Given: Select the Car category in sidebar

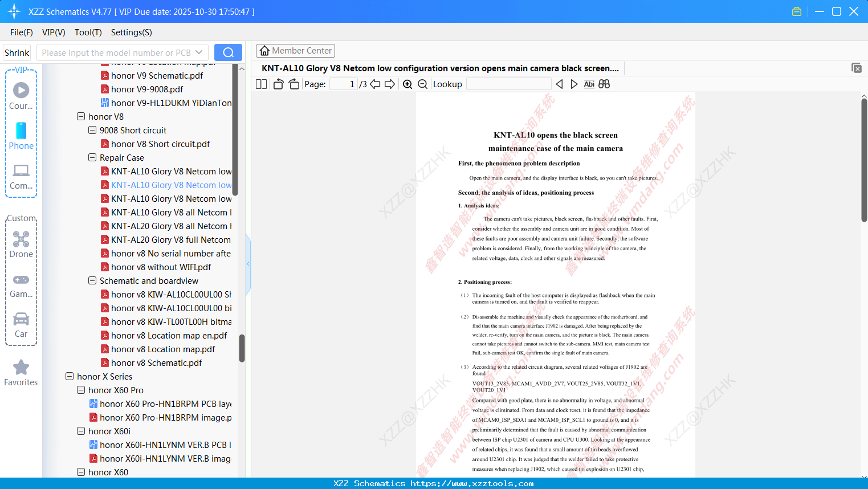Looking at the screenshot, I should tap(21, 325).
